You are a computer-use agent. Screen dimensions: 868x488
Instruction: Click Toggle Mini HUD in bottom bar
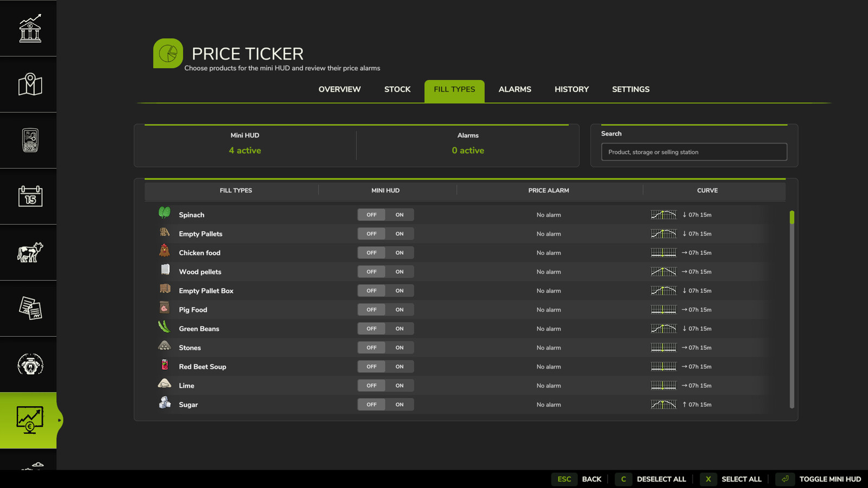pyautogui.click(x=819, y=479)
